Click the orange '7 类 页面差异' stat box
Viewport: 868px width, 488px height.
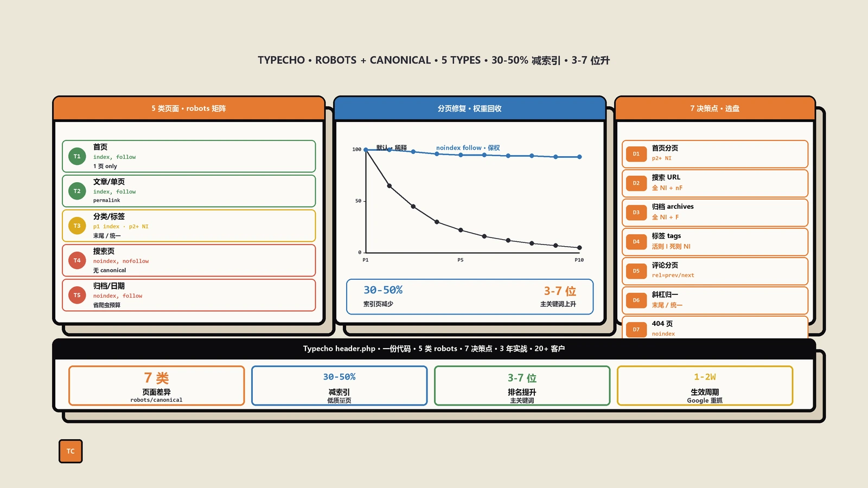[x=157, y=386]
